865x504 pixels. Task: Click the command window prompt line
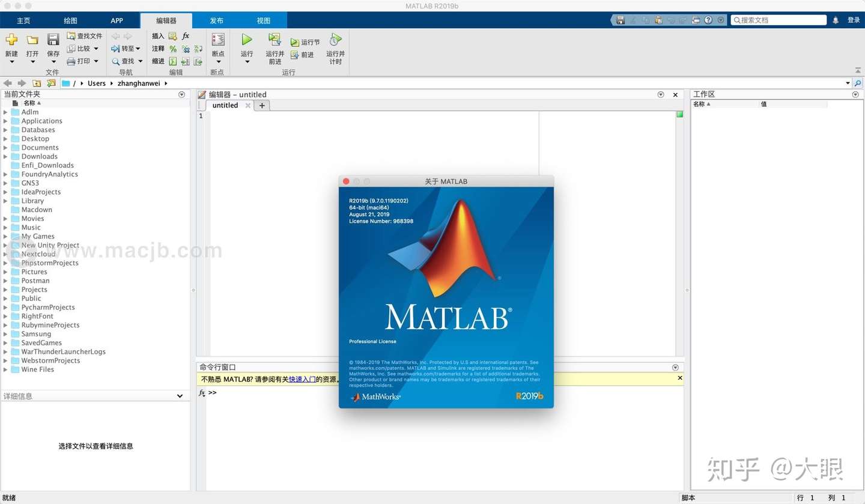[445, 393]
